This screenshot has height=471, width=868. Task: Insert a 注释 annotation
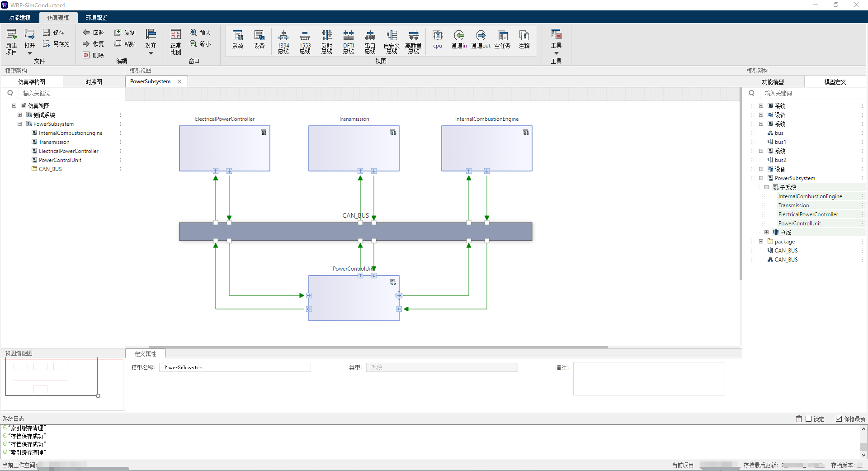pyautogui.click(x=524, y=39)
